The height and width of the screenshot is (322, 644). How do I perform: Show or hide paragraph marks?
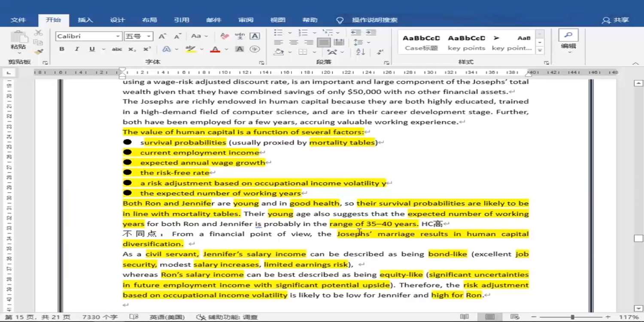pos(380,52)
